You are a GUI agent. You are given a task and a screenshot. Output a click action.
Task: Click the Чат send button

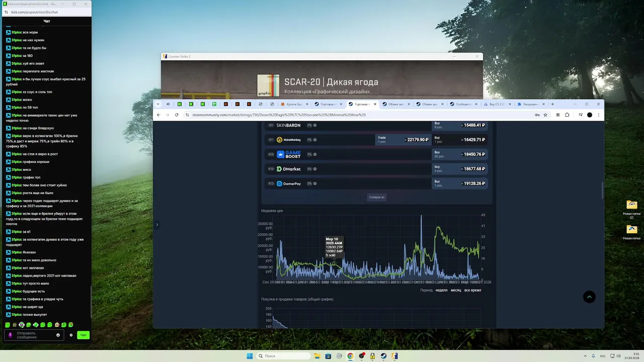(84, 335)
